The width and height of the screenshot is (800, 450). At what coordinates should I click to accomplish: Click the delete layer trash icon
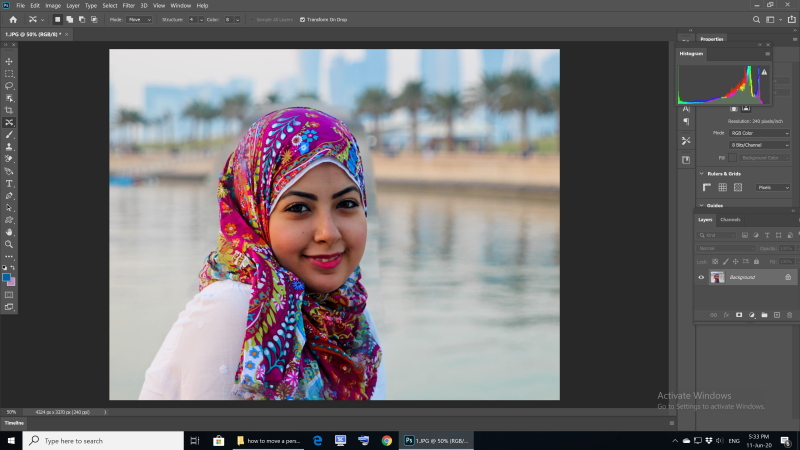click(789, 315)
